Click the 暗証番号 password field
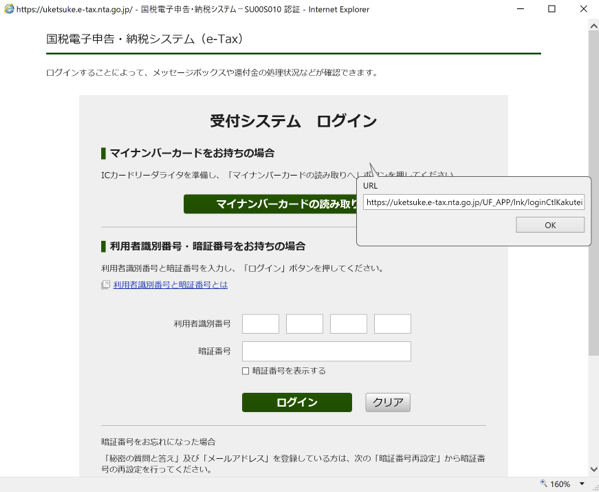This screenshot has height=492, width=599. 327,351
